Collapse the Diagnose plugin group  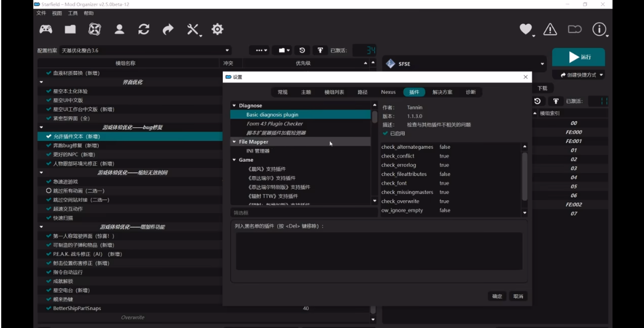[235, 106]
